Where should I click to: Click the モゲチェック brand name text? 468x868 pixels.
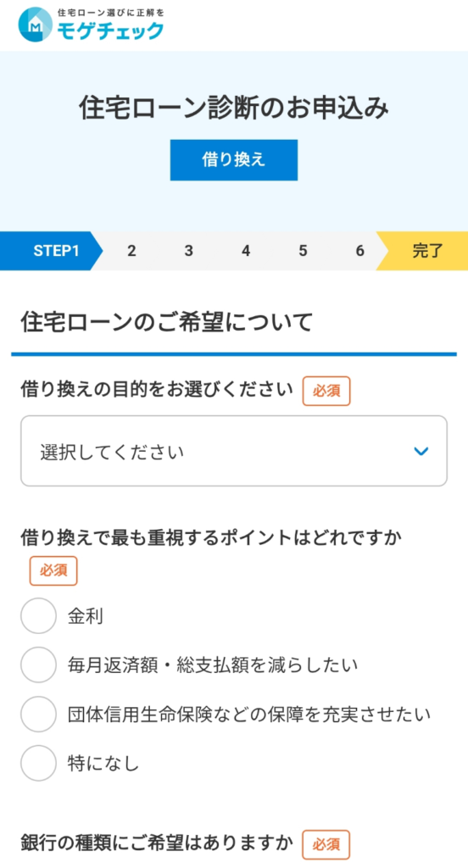(x=110, y=31)
